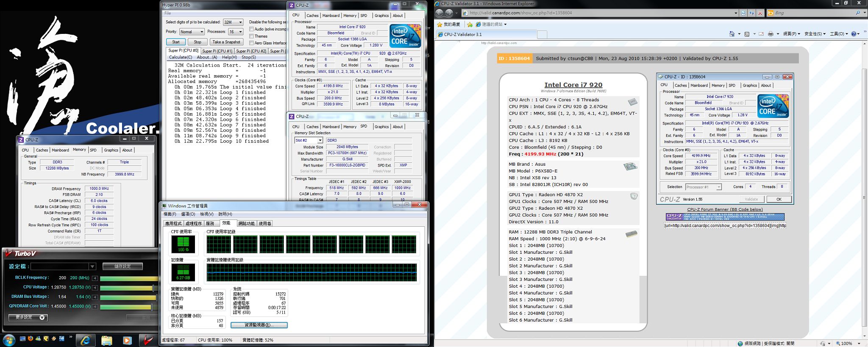Click CPU-Z Forum Banner link
Image resolution: width=868 pixels, height=347 pixels.
click(725, 209)
